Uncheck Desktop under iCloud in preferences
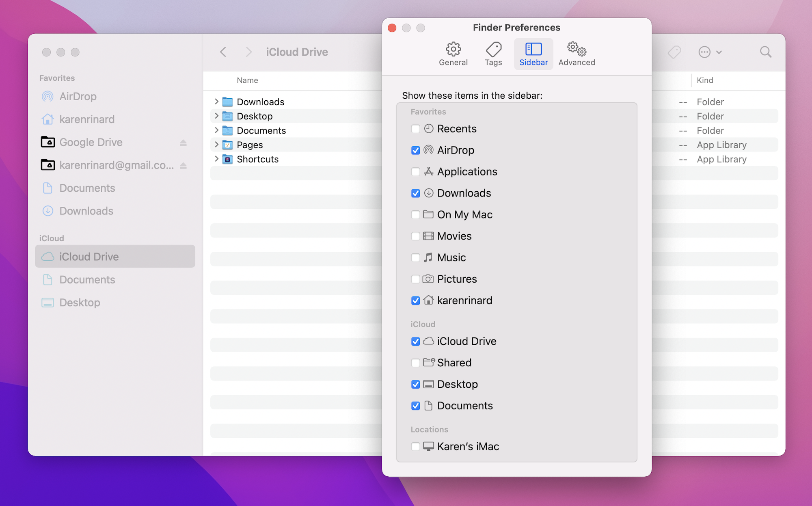 (415, 384)
